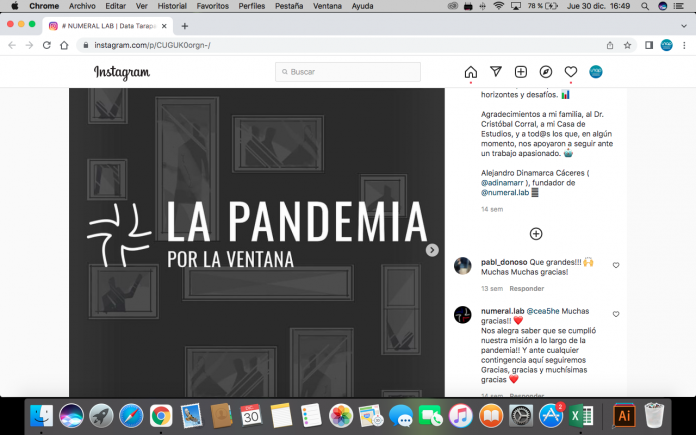Click the address bar URL

tap(153, 45)
